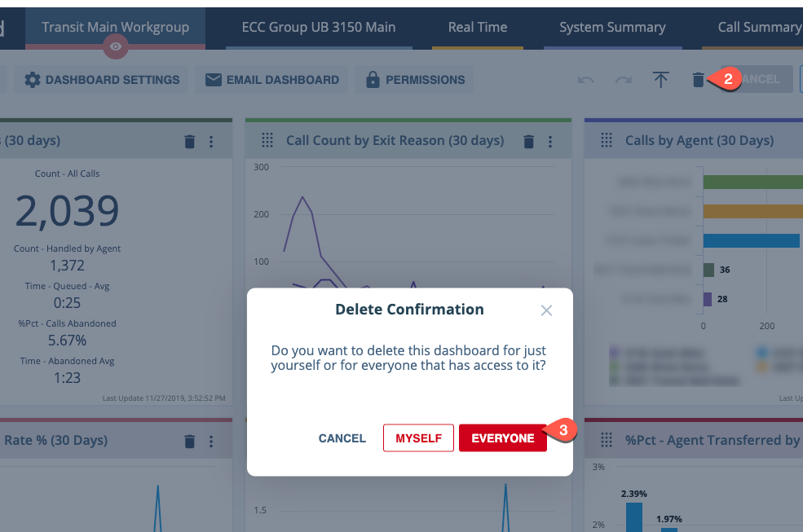Open the Transit Main Workgroup tab
Image resolution: width=803 pixels, height=532 pixels.
pos(115,27)
